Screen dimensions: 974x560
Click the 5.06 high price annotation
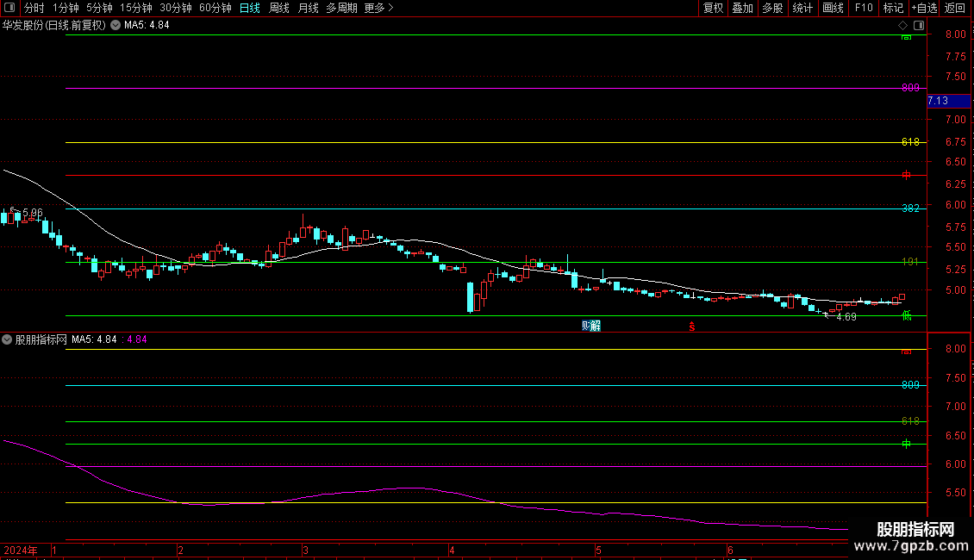(x=32, y=212)
